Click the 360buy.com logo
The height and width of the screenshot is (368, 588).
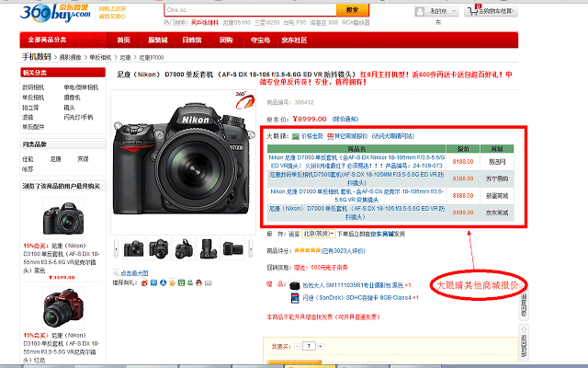[x=55, y=14]
